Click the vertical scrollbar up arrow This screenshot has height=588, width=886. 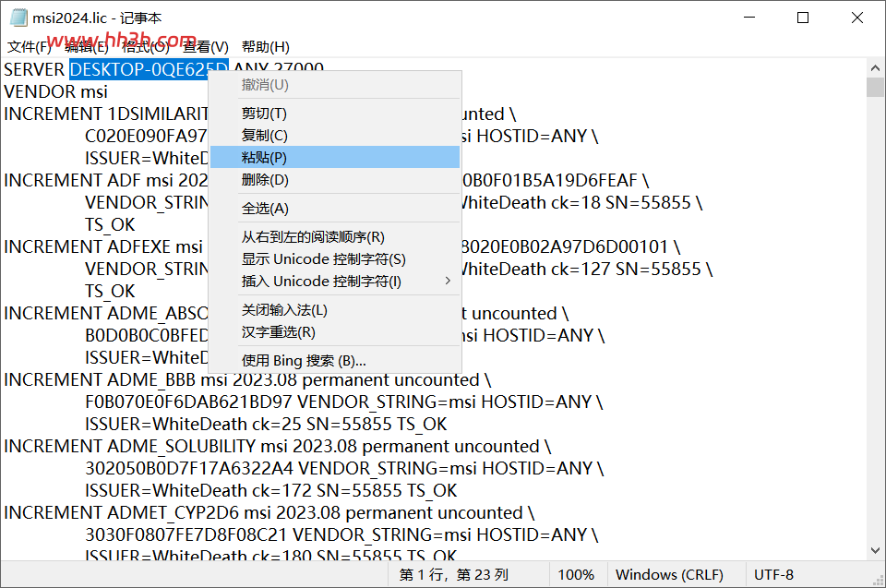[x=875, y=68]
